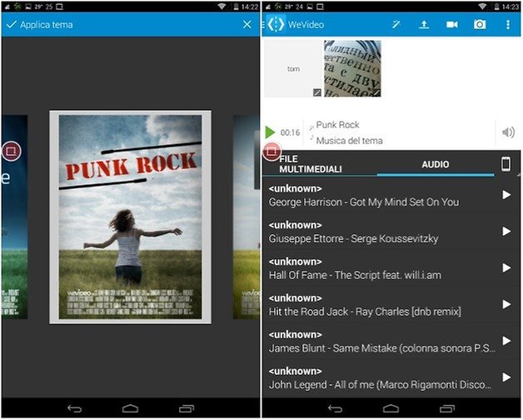523x420 pixels.
Task: Close the theme picker with X
Action: coord(247,24)
